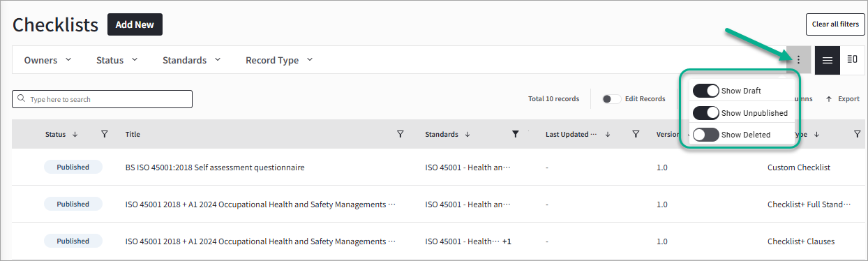Click the Last Updated column filter funnel
Screen dimensions: 868x261
636,134
